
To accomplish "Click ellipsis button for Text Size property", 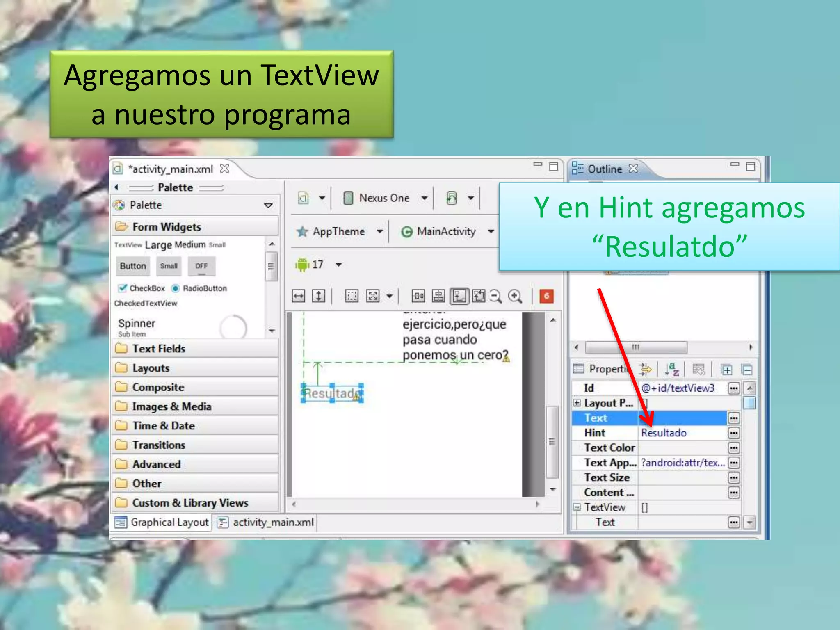I will coord(734,478).
